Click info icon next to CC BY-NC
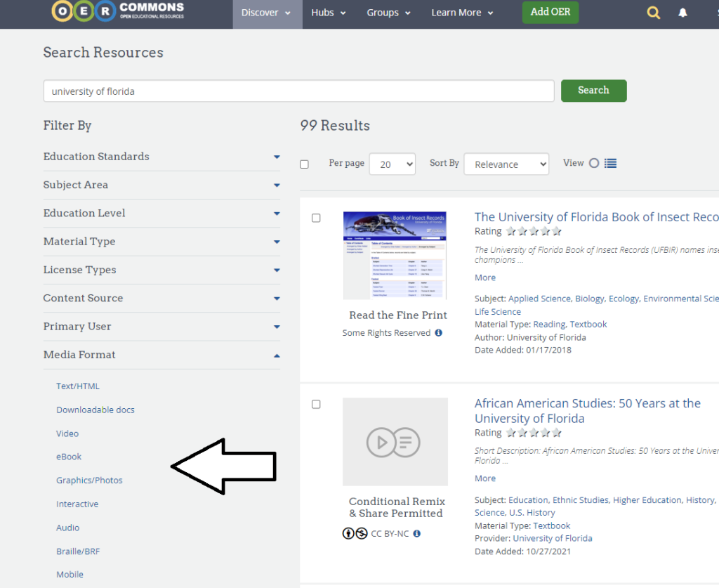The image size is (719, 588). click(417, 534)
